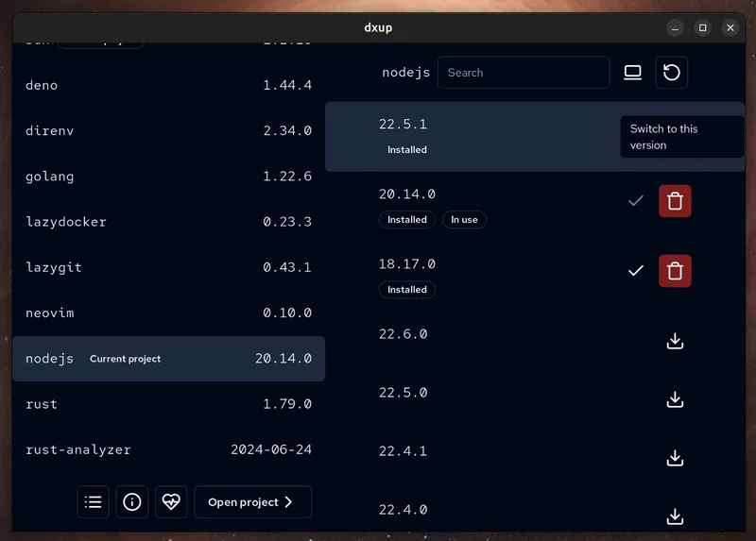Click the 20.14.0 version label in list

coord(407,194)
